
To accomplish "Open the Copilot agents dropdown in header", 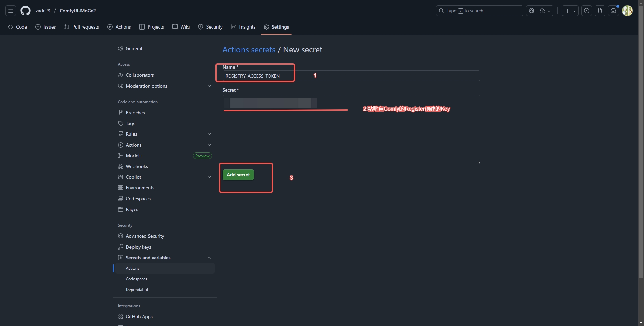I will tap(545, 11).
